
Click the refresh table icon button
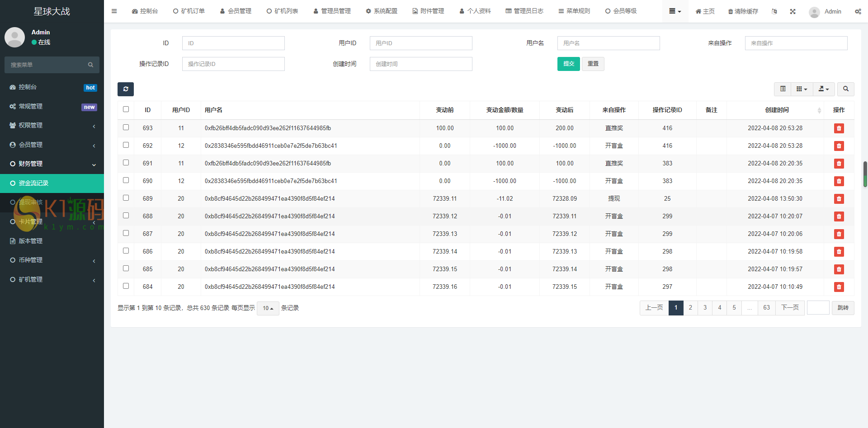126,89
